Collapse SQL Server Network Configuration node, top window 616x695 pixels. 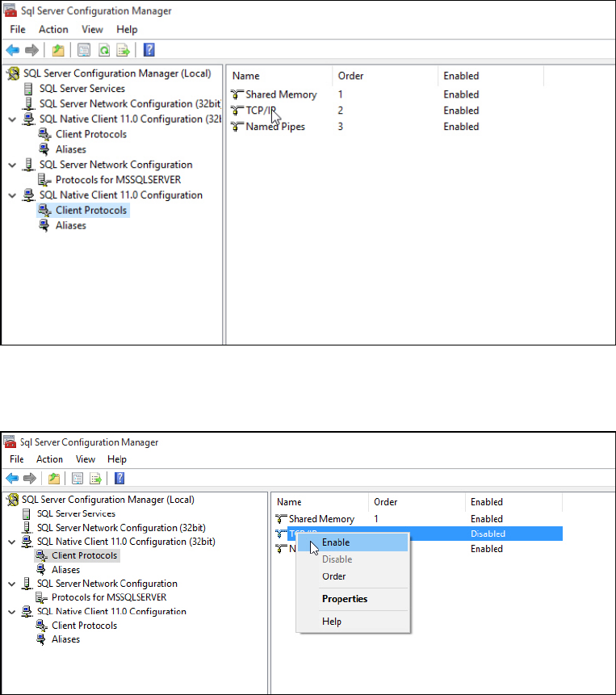pos(12,165)
